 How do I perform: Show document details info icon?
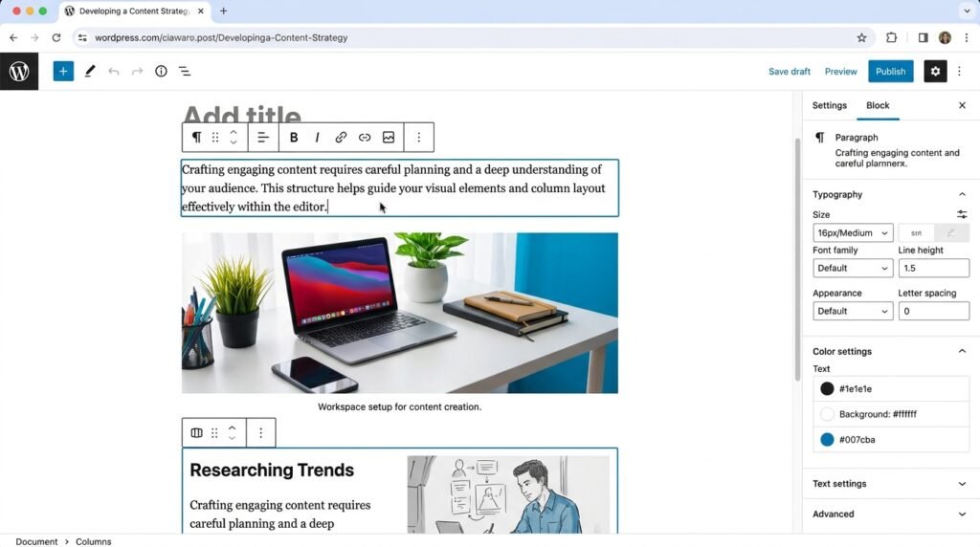[x=161, y=71]
